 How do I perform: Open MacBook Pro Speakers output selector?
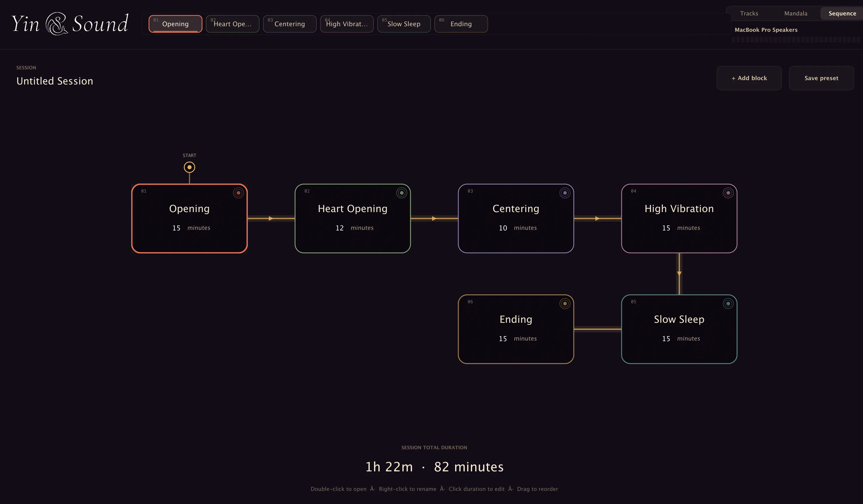point(766,30)
